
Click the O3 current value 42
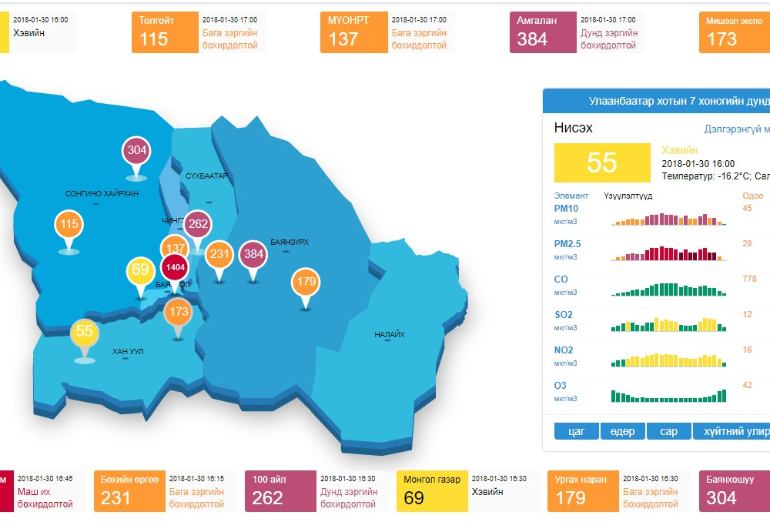coord(747,385)
